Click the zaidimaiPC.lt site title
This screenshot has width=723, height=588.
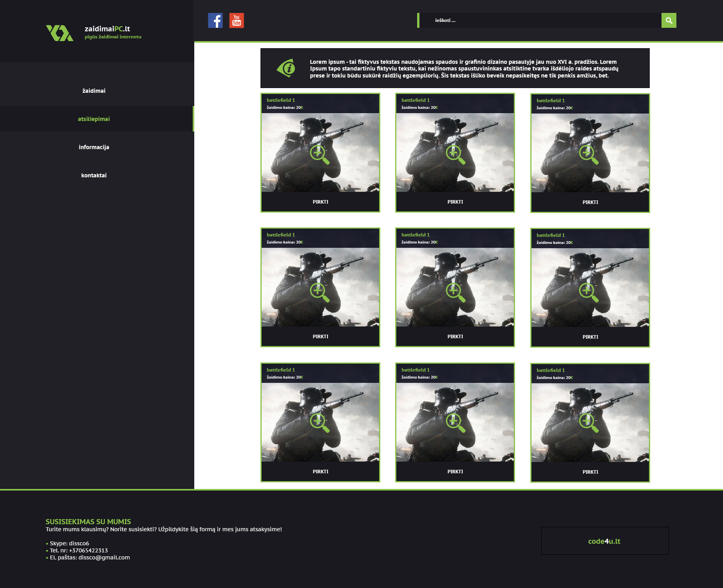coord(107,29)
